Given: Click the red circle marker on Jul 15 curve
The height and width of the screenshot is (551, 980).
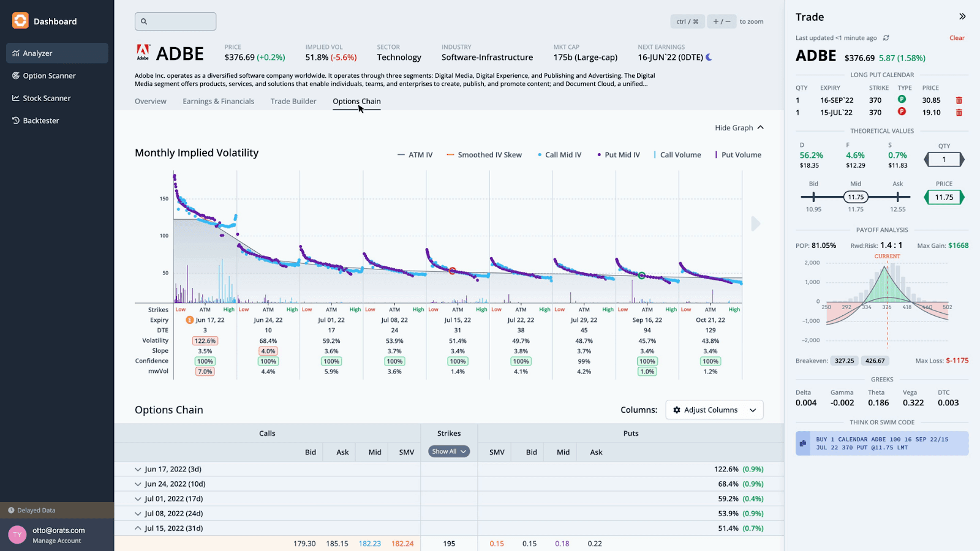Looking at the screenshot, I should tap(453, 271).
